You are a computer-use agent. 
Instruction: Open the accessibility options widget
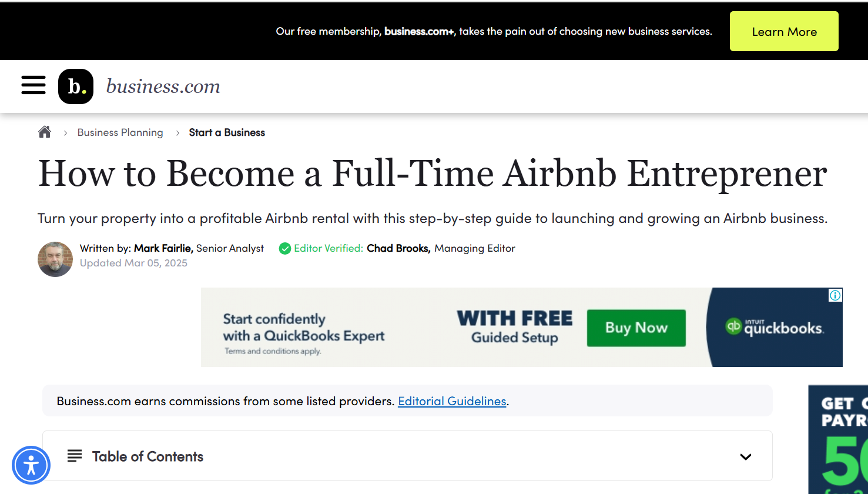31,465
